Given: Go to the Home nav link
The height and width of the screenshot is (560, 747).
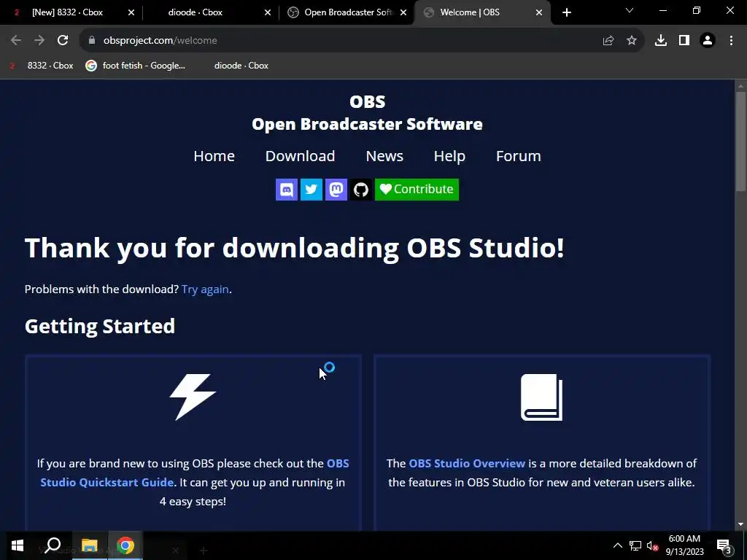Looking at the screenshot, I should click(x=214, y=156).
